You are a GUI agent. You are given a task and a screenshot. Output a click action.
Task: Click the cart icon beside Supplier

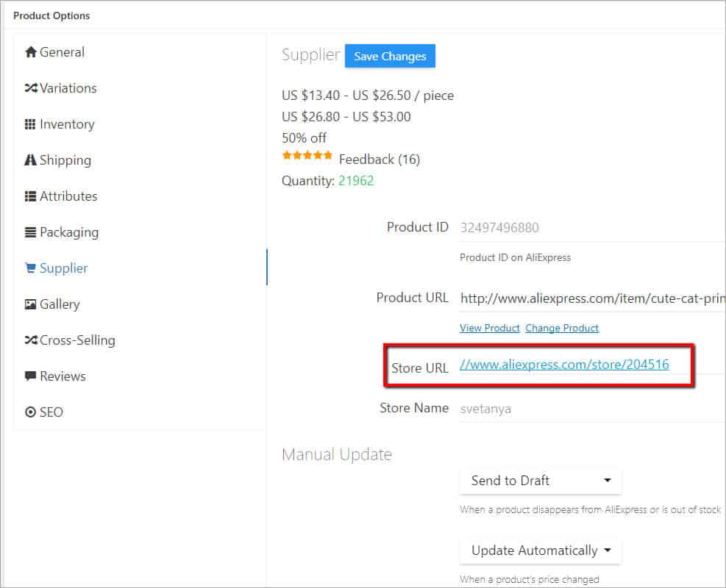[30, 268]
